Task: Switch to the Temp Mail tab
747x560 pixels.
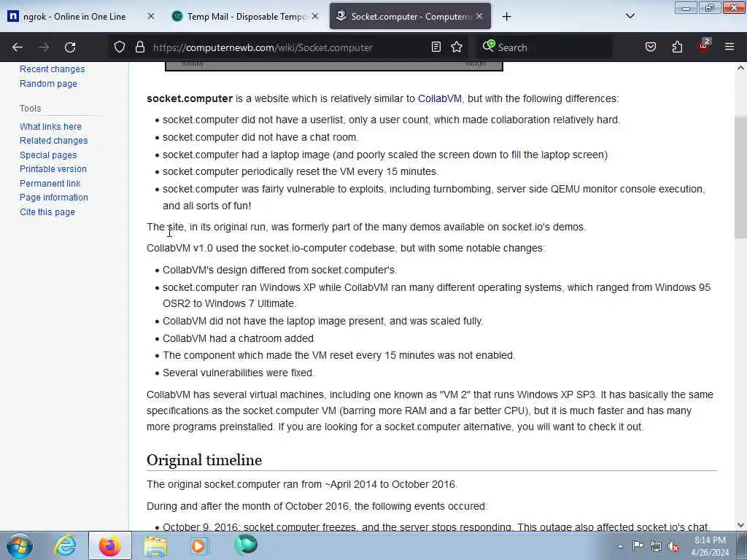Action: tap(245, 16)
